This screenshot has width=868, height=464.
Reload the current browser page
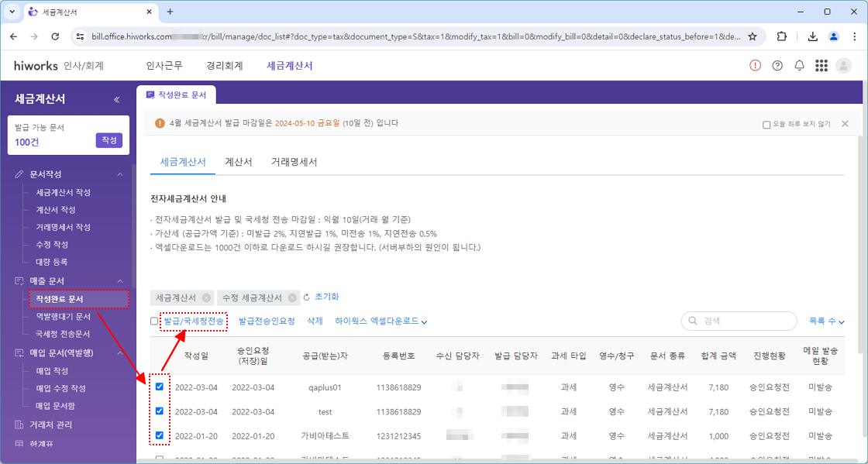point(55,36)
